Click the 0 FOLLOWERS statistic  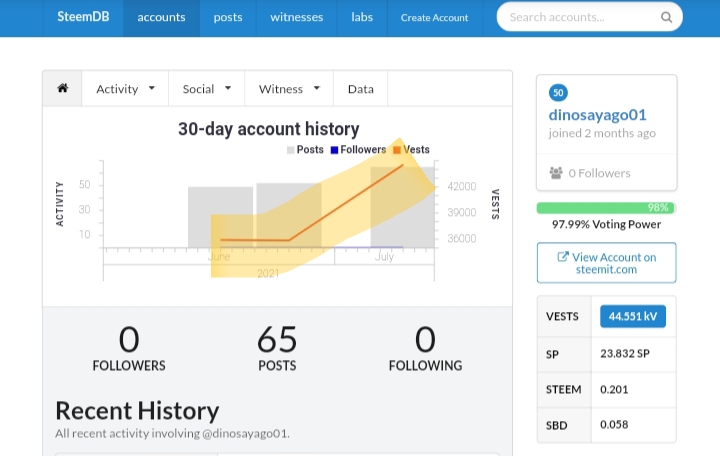pyautogui.click(x=129, y=348)
